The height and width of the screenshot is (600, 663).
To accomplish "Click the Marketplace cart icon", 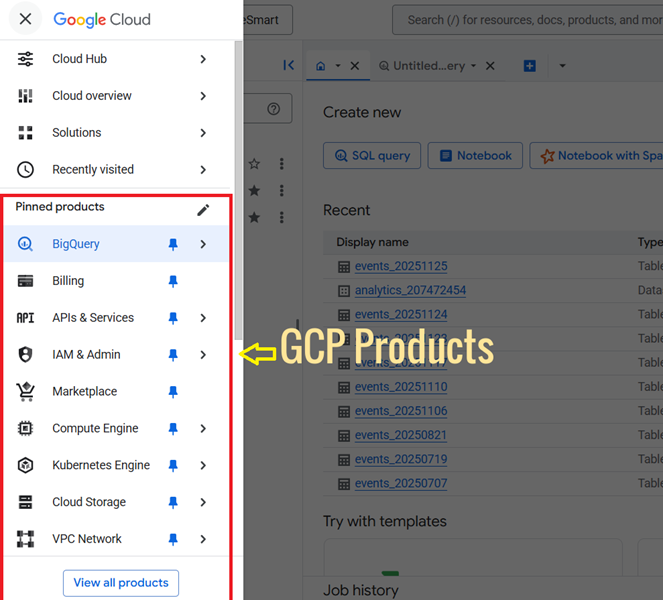I will point(25,392).
